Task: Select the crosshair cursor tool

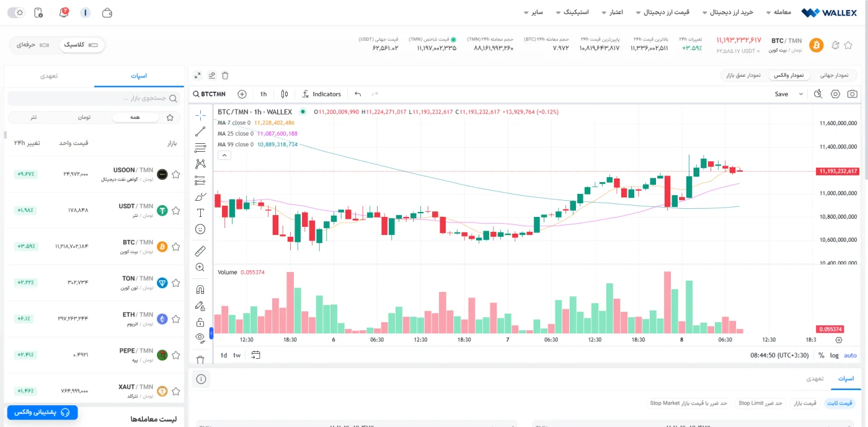Action: pos(200,115)
